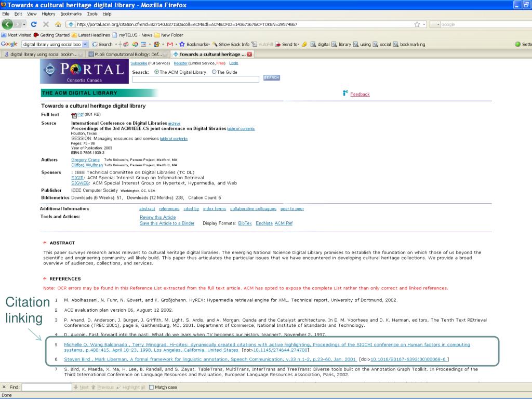The height and width of the screenshot is (399, 532).
Task: Open the Tools menu
Action: (x=92, y=14)
